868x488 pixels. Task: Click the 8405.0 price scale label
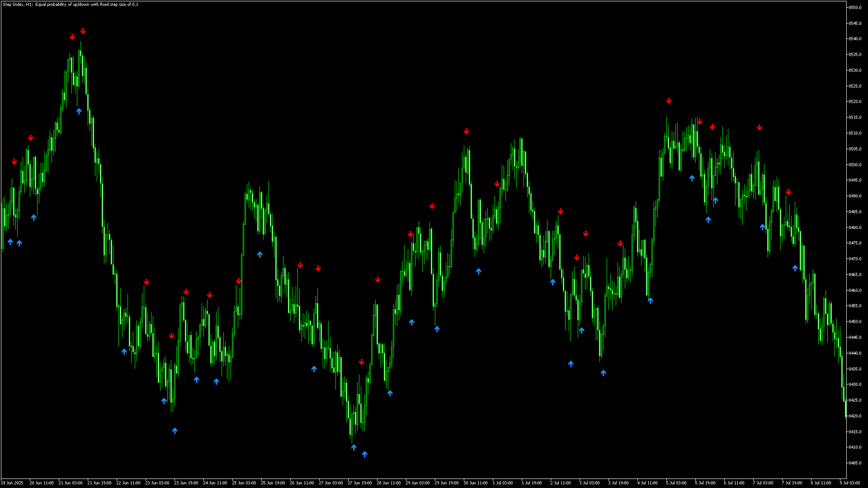tap(854, 463)
